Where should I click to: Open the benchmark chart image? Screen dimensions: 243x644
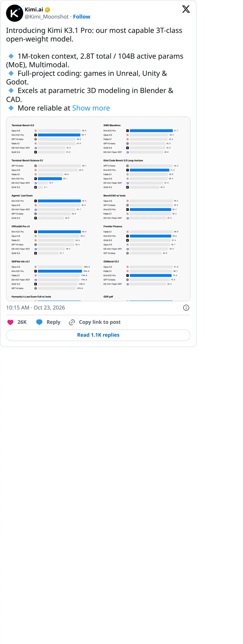(x=98, y=209)
